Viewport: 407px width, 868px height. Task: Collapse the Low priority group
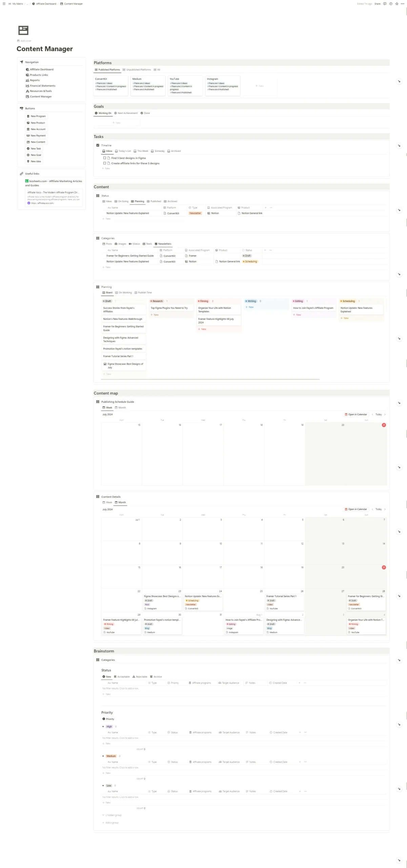pyautogui.click(x=103, y=786)
